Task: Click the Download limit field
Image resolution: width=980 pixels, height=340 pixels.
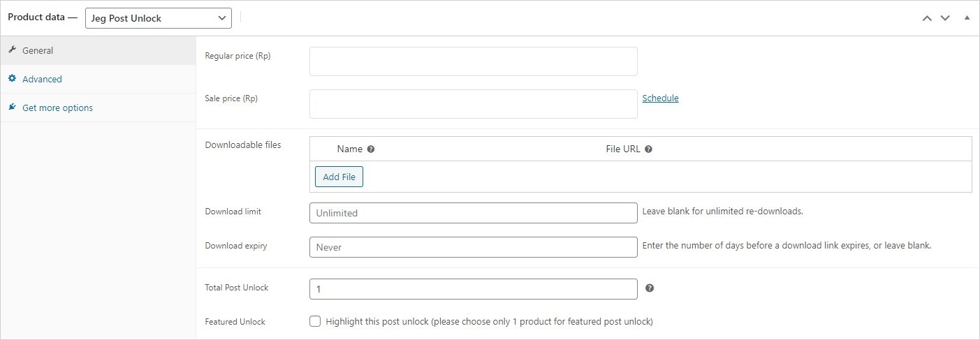Action: [x=473, y=213]
